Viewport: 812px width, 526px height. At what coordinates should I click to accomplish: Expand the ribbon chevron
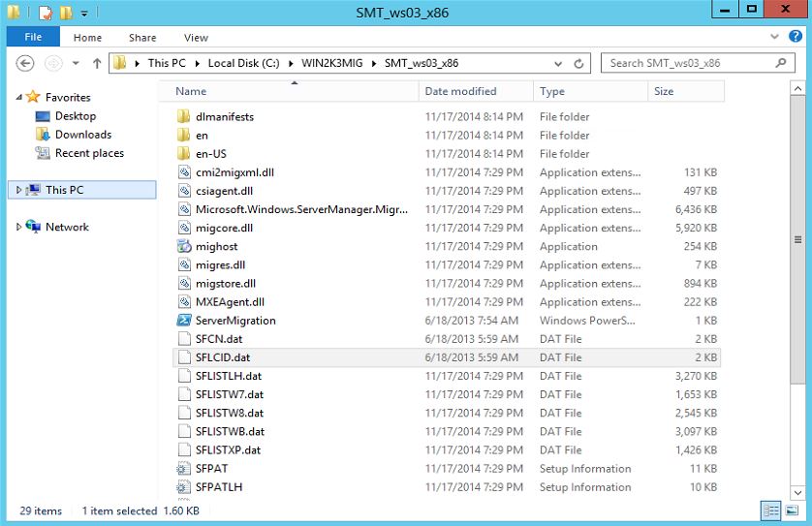[x=775, y=36]
